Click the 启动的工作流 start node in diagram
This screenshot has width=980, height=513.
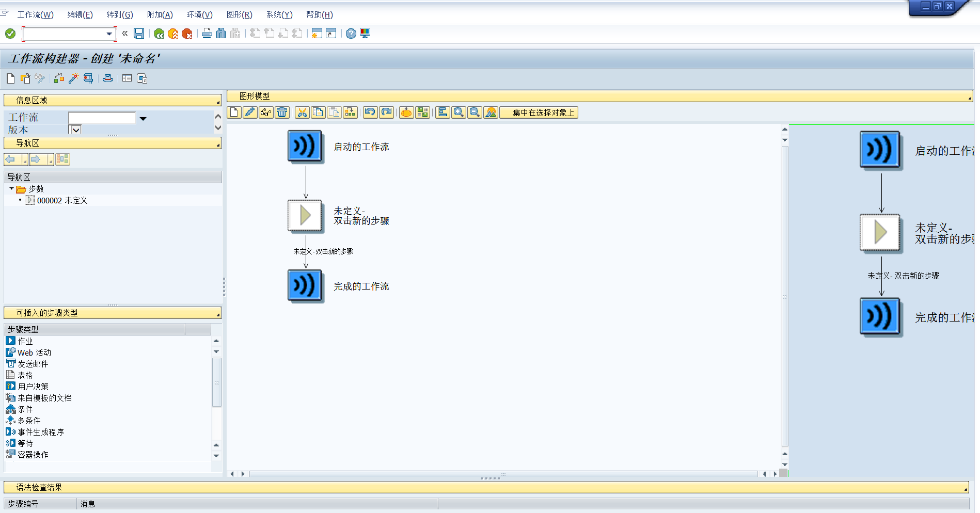point(305,147)
